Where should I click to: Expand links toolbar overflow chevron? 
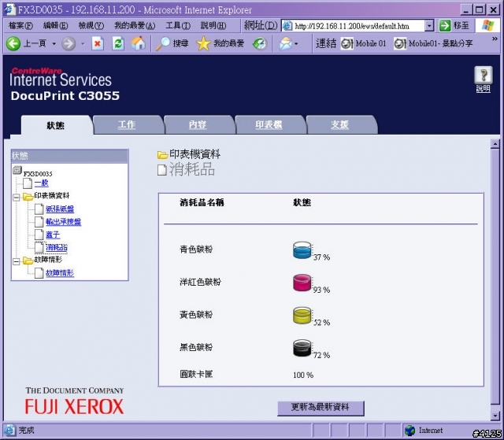(x=495, y=39)
